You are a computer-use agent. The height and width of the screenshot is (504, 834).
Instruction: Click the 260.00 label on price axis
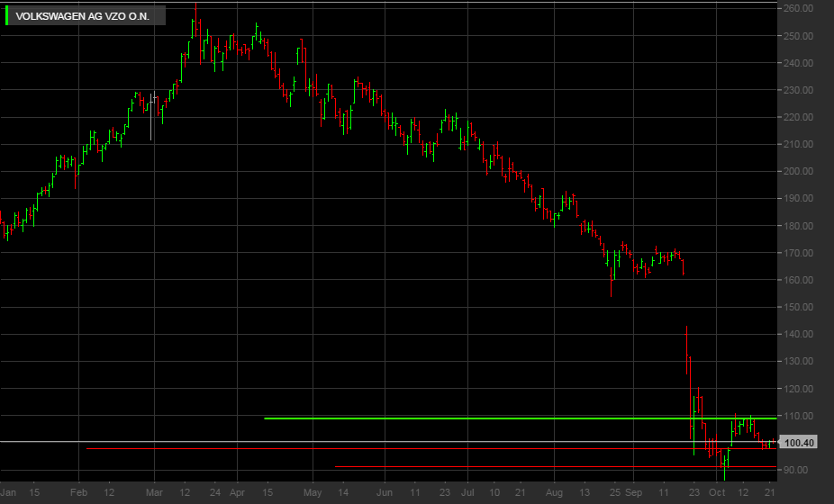coord(799,9)
